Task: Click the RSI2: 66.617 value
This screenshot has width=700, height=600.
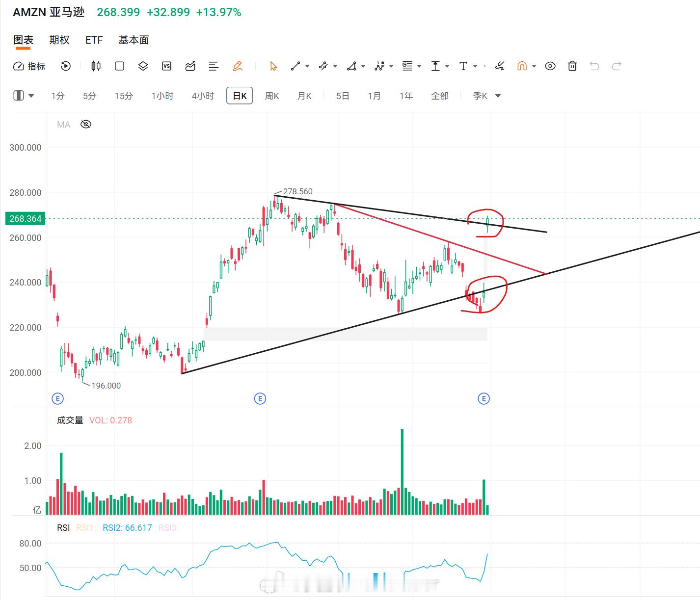Action: tap(127, 528)
